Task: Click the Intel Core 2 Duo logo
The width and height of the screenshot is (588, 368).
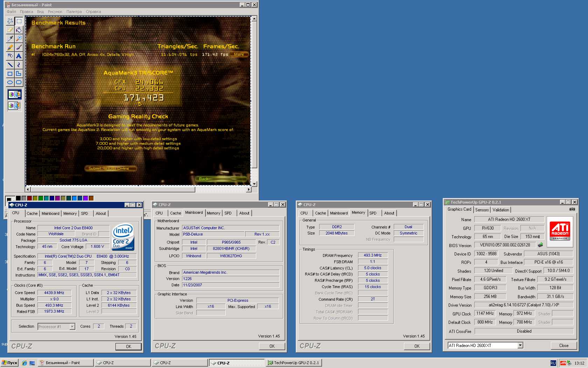Action: pyautogui.click(x=123, y=237)
